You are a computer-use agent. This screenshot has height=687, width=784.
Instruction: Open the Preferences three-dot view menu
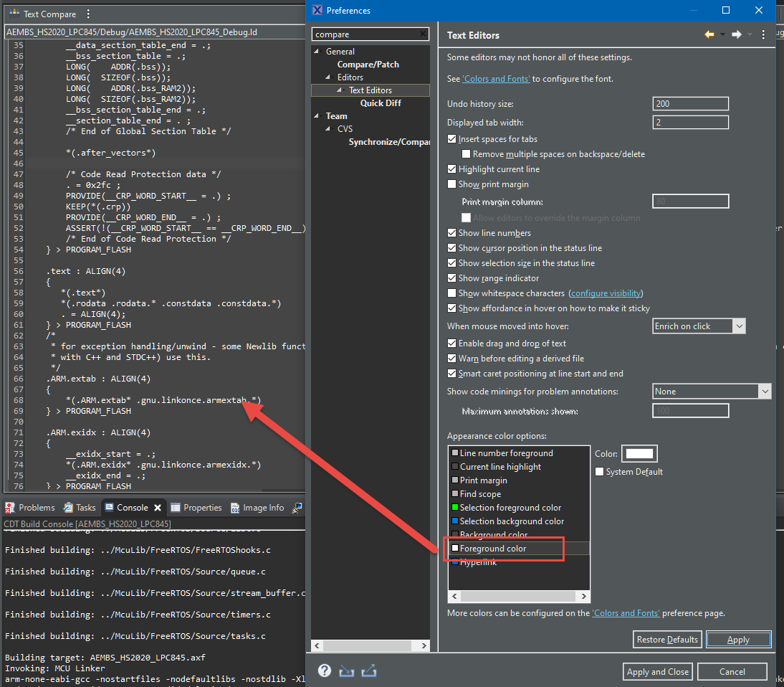pos(763,34)
